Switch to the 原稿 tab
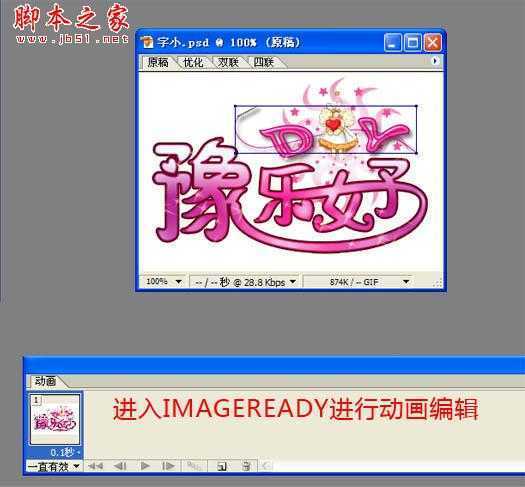This screenshot has width=525, height=487. pos(158,62)
